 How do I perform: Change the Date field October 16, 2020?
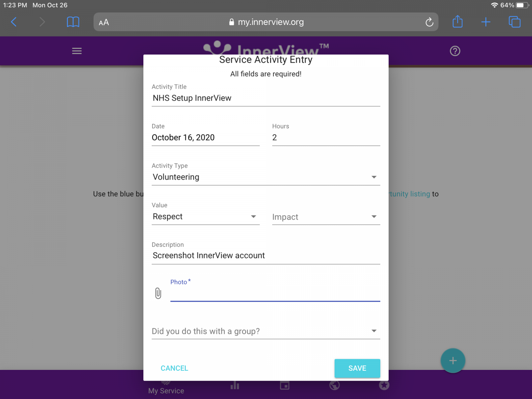click(x=206, y=138)
